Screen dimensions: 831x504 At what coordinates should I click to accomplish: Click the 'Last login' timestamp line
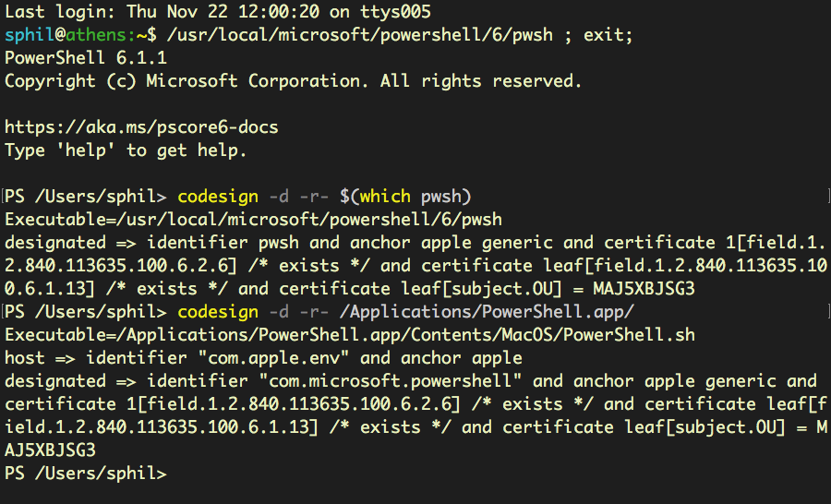(x=218, y=12)
